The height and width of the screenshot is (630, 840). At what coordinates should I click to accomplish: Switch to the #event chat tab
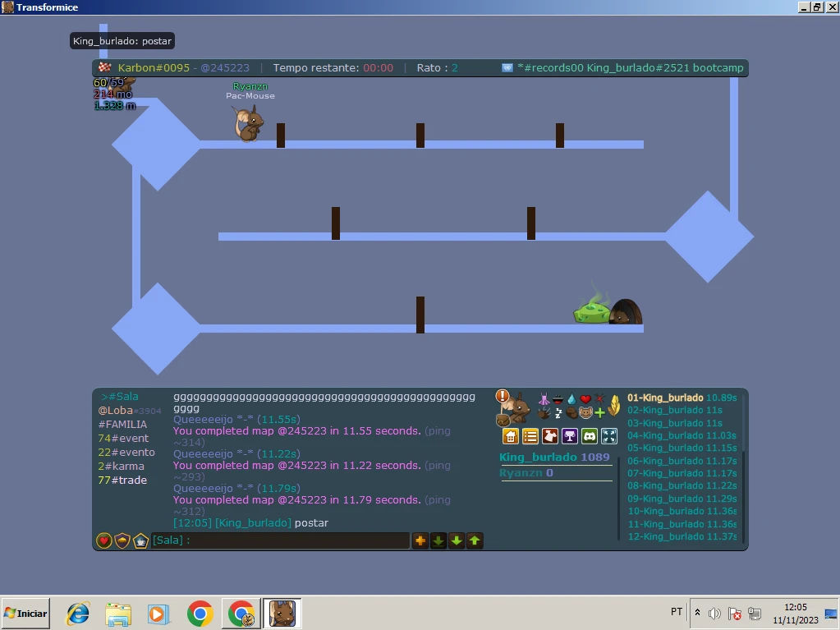[x=123, y=439]
